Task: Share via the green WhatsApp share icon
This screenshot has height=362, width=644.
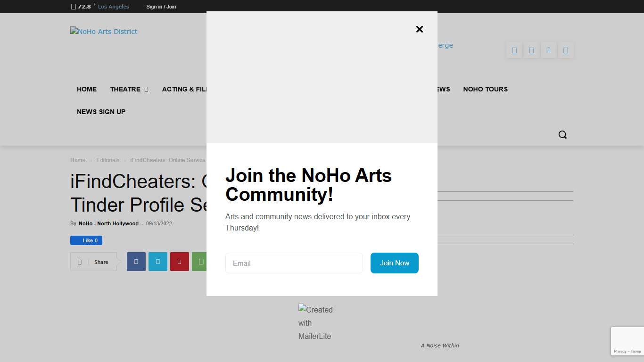Action: (201, 262)
